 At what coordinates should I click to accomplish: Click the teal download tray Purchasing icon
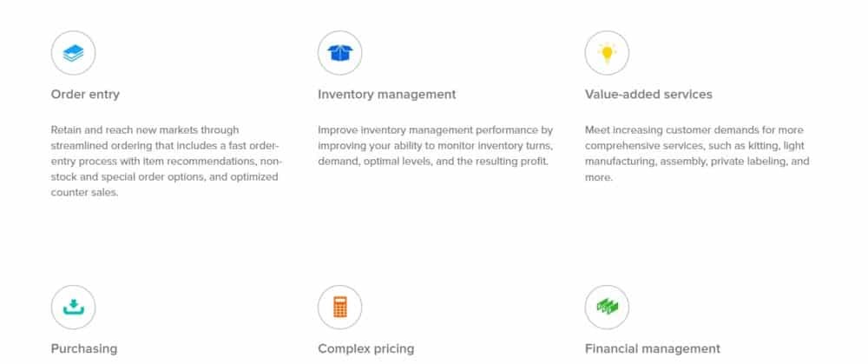click(73, 307)
